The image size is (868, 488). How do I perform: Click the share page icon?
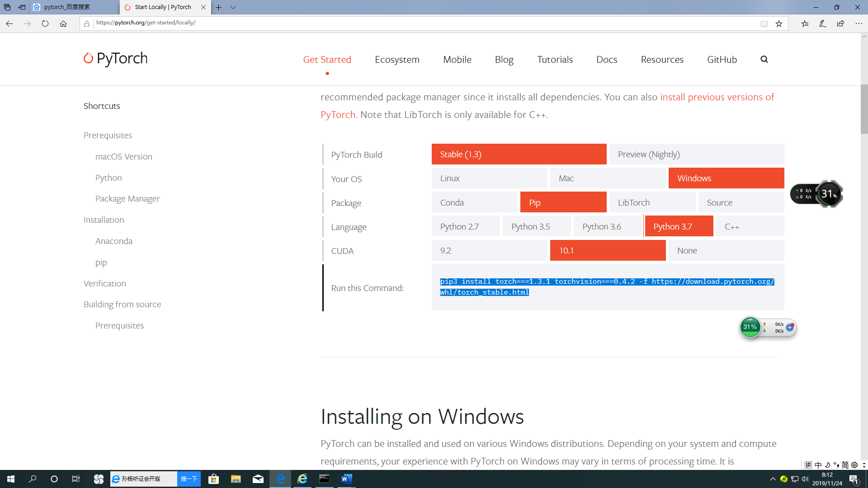pos(840,23)
